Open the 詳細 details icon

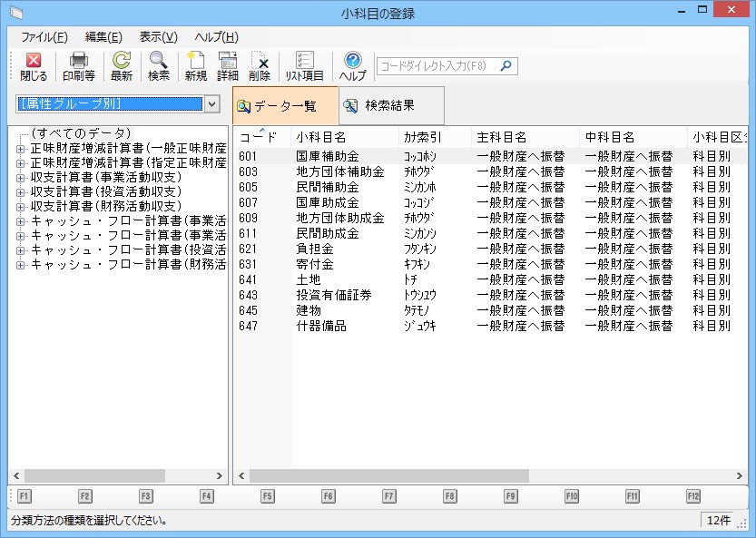click(x=228, y=61)
